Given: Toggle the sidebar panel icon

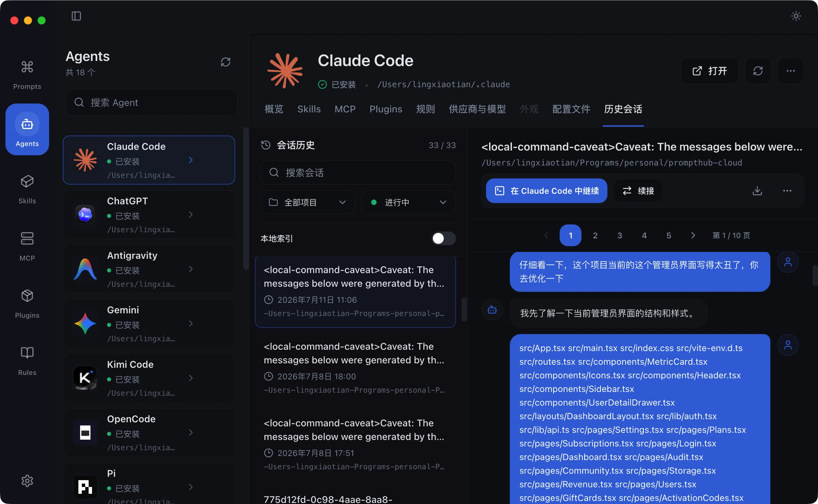Looking at the screenshot, I should [x=76, y=16].
